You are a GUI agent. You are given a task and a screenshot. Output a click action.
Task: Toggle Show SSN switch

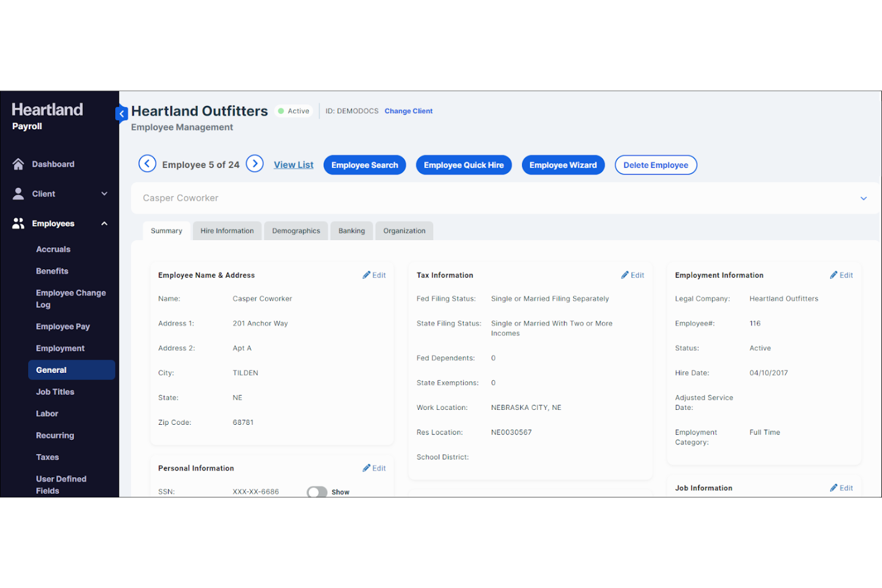point(317,492)
